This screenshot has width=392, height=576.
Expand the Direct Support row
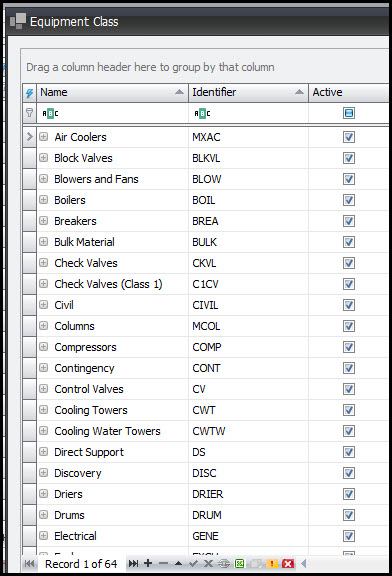(x=43, y=451)
